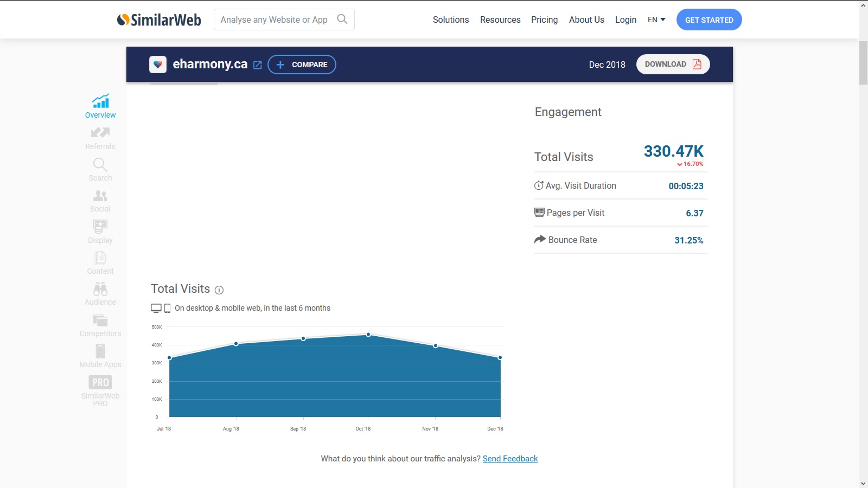Image resolution: width=868 pixels, height=488 pixels.
Task: Click the COMPARE button
Action: [302, 65]
